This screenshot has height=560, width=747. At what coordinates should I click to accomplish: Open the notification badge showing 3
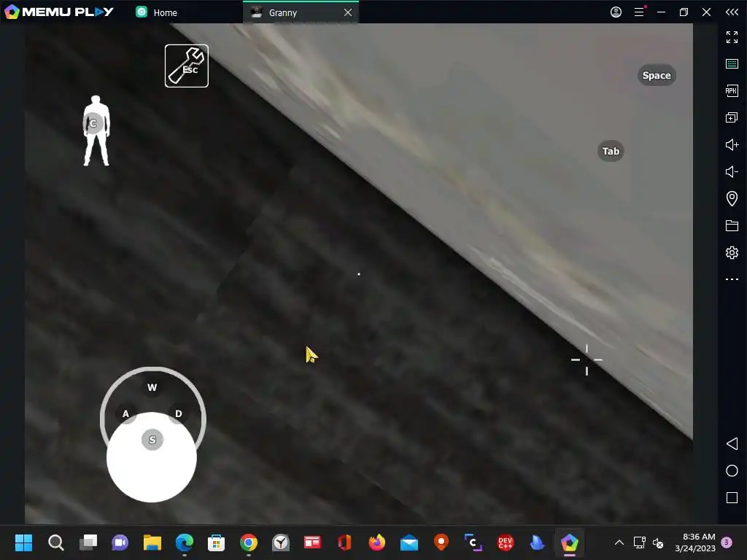(x=727, y=542)
